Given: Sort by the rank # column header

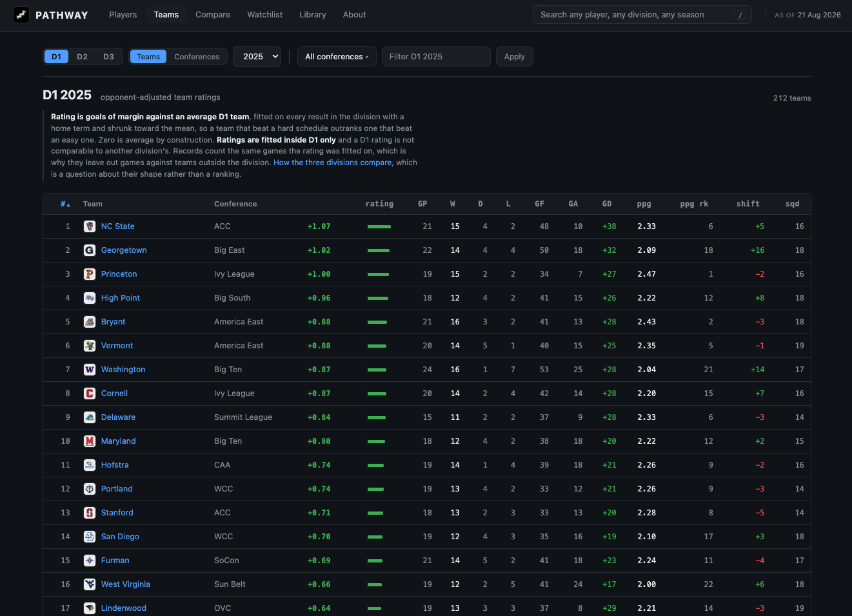Looking at the screenshot, I should tap(65, 204).
